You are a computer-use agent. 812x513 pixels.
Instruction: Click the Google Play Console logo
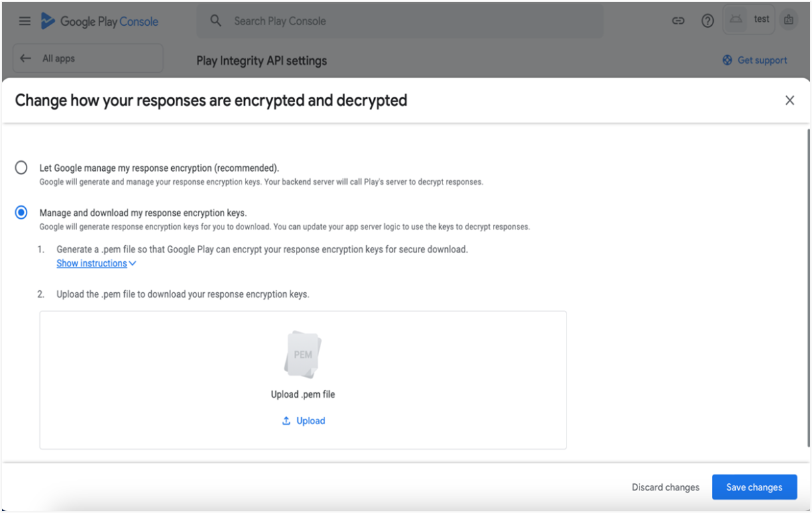point(100,21)
